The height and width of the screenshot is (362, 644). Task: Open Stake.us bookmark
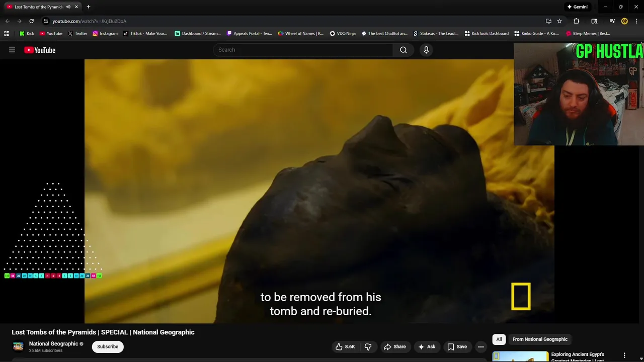click(x=436, y=34)
